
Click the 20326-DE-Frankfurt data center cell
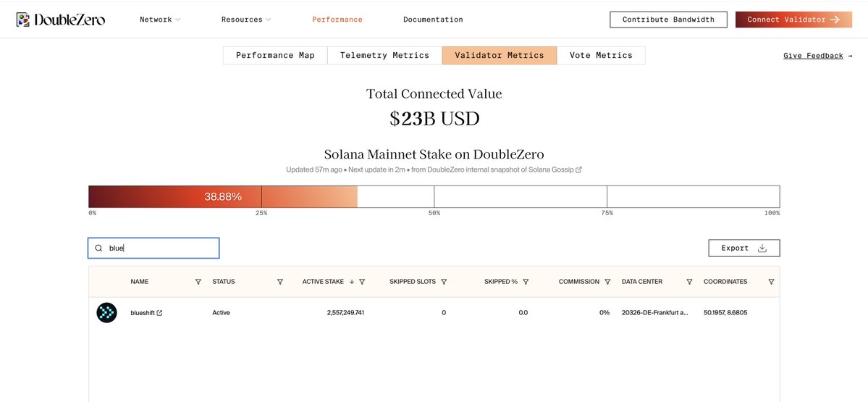click(655, 313)
